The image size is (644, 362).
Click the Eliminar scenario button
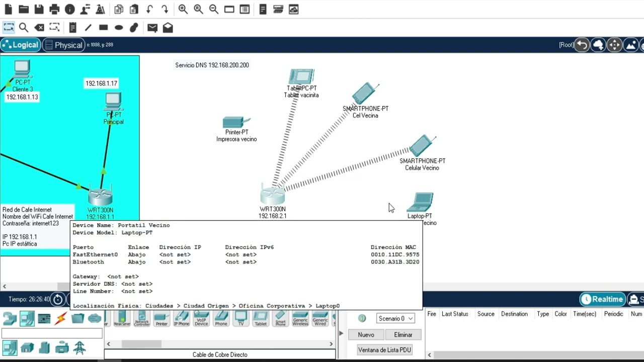pos(403,335)
